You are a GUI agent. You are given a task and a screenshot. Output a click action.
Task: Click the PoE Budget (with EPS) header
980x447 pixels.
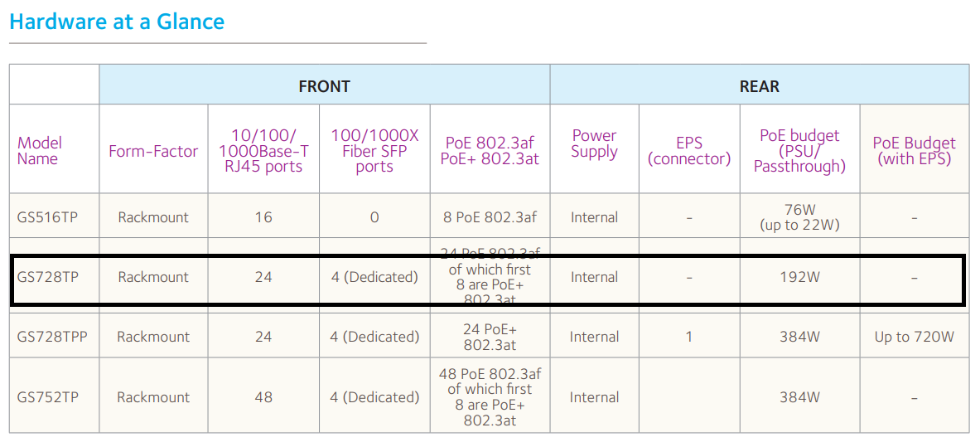[x=915, y=151]
